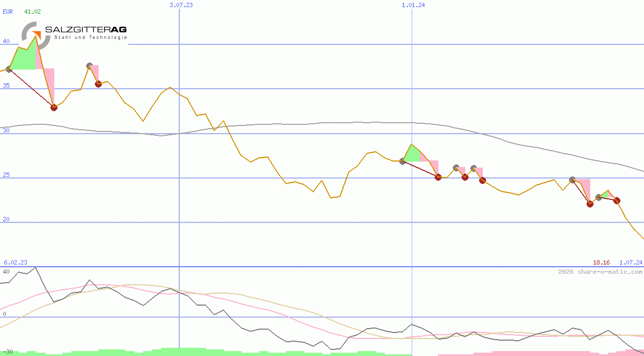Click the gray entry marker at chart's left edge

coord(9,70)
